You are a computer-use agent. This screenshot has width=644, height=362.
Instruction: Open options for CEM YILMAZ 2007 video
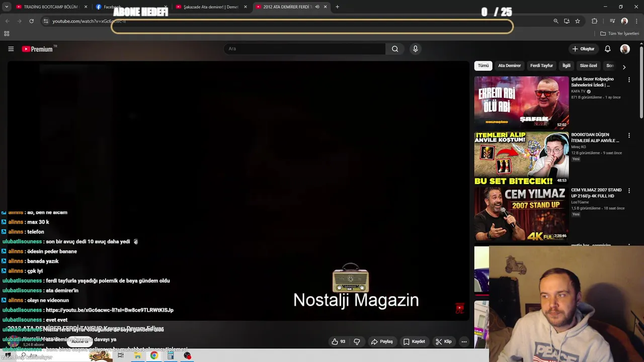(629, 191)
